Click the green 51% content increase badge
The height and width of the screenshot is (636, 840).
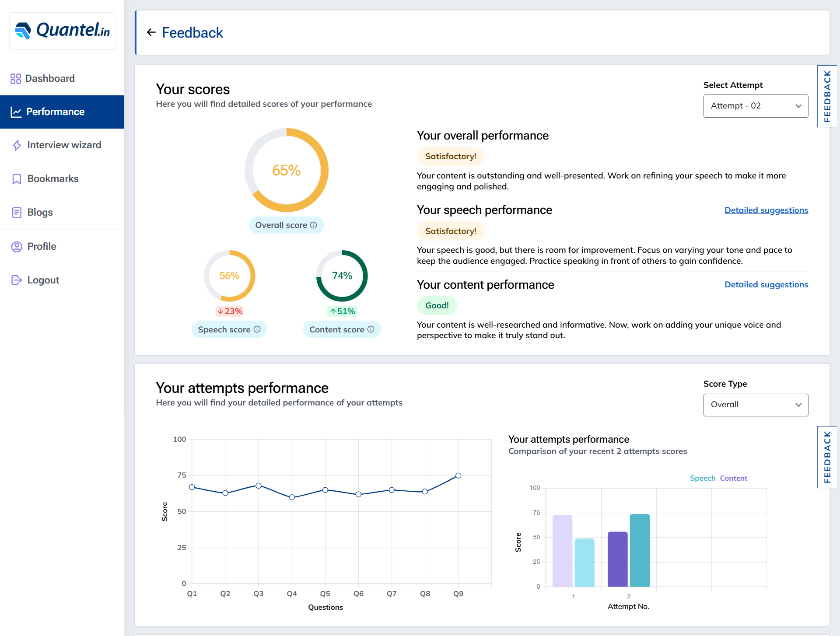tap(342, 311)
